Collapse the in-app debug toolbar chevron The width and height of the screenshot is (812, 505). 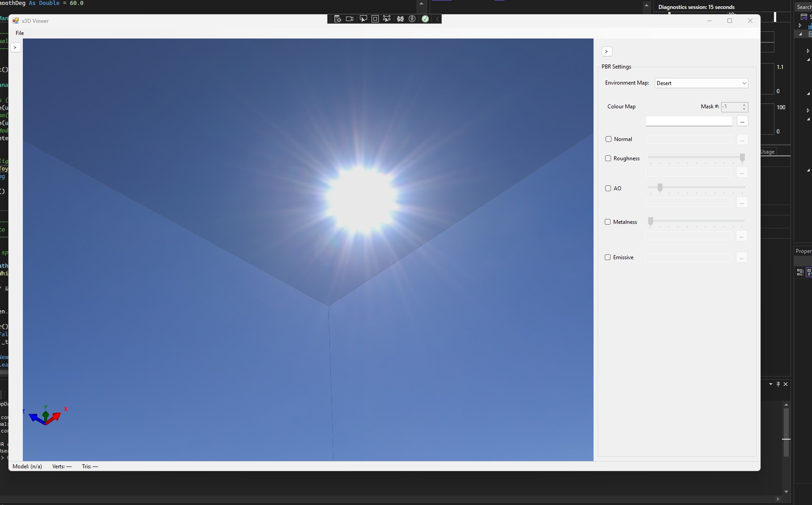tap(437, 19)
